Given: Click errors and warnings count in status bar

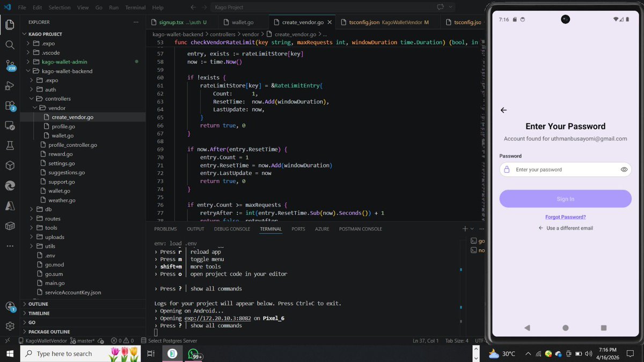Looking at the screenshot, I should click(x=122, y=341).
